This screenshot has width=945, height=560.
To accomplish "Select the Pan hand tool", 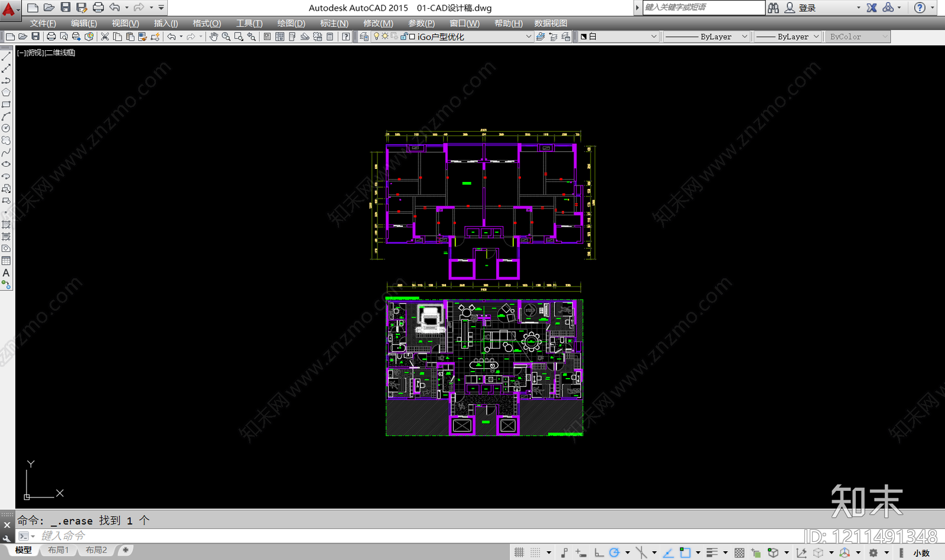I will (213, 37).
